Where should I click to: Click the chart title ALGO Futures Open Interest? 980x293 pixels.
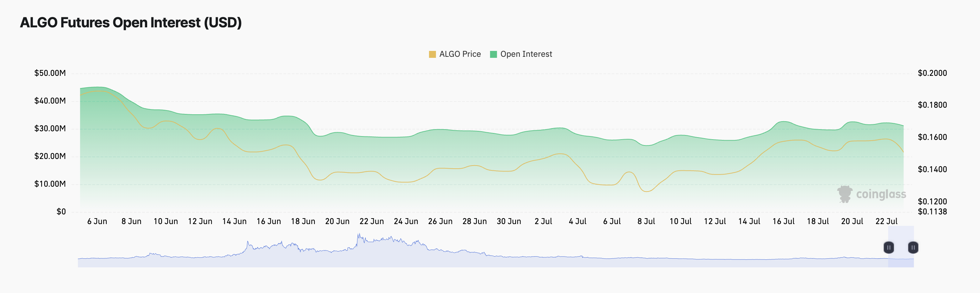tap(131, 23)
